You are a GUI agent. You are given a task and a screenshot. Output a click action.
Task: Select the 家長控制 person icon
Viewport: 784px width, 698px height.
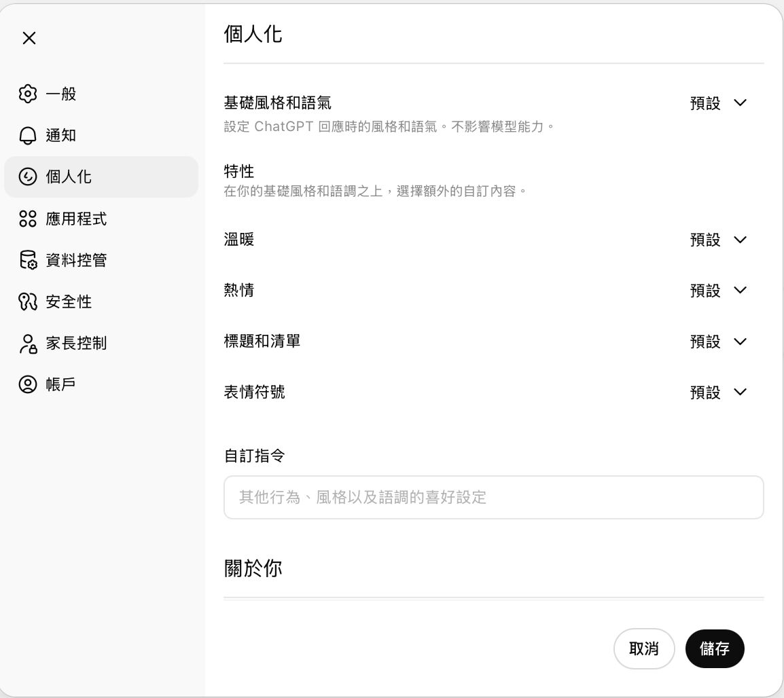(x=28, y=344)
